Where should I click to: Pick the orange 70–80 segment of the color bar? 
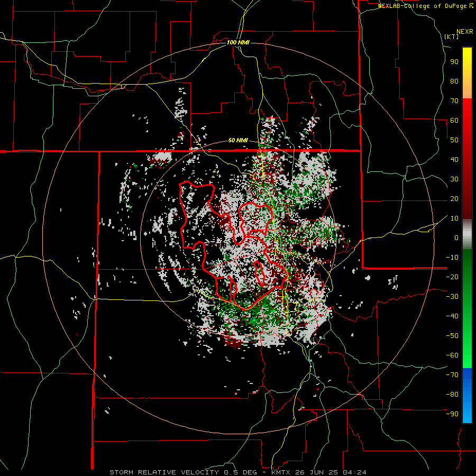point(467,89)
